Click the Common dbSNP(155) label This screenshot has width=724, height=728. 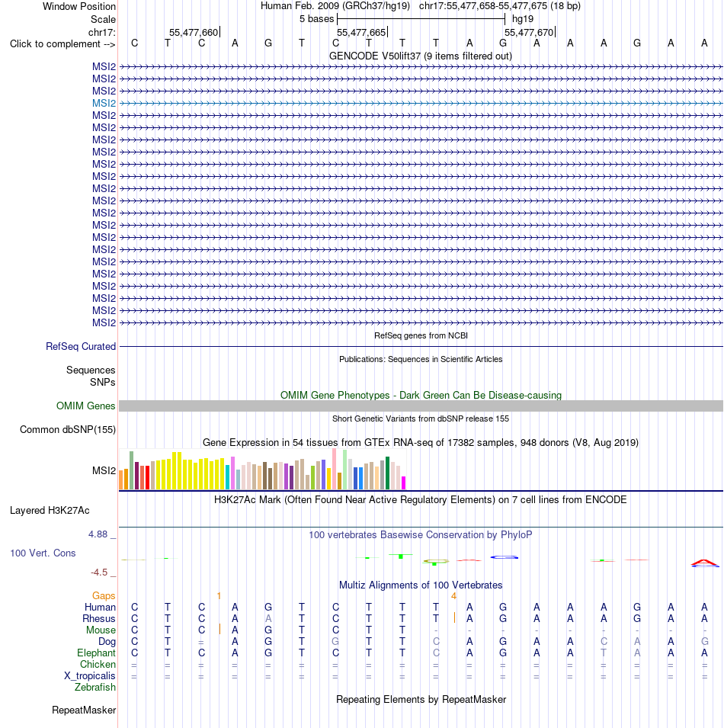(x=68, y=429)
